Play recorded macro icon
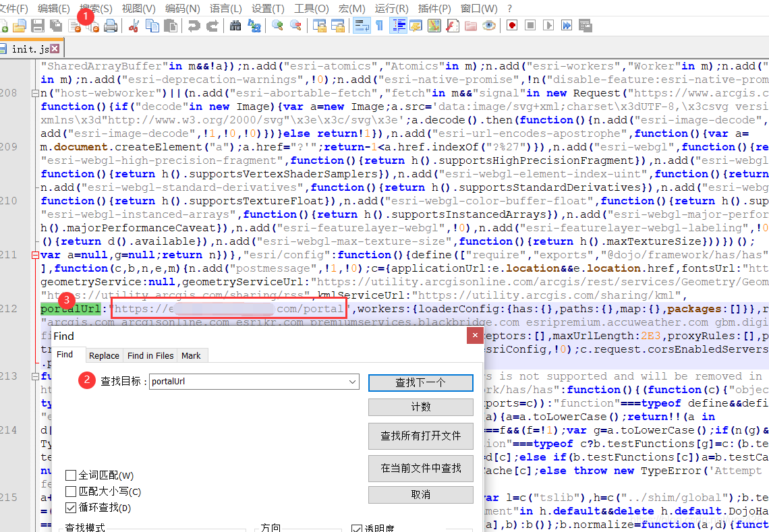Image resolution: width=769 pixels, height=532 pixels. pyautogui.click(x=548, y=26)
